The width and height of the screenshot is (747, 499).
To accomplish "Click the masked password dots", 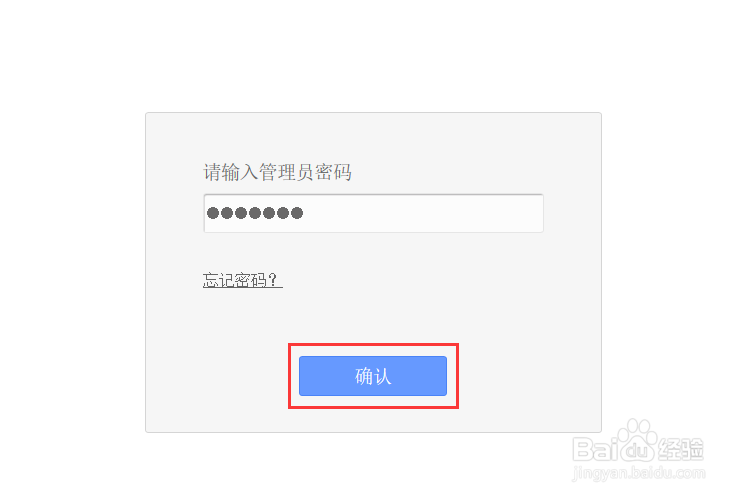I will (x=255, y=213).
